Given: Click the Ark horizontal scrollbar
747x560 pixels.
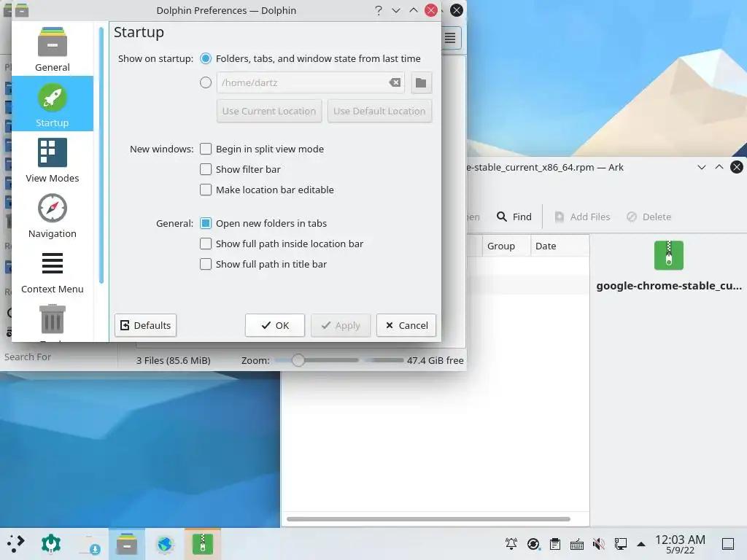Looking at the screenshot, I should (x=428, y=519).
